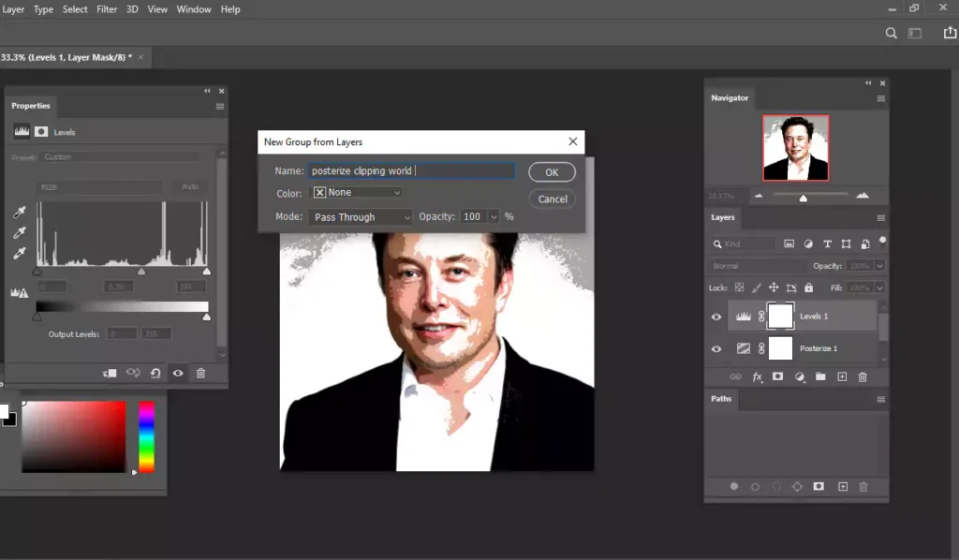The height and width of the screenshot is (560, 959).
Task: Open the Color dropdown set to None
Action: (357, 193)
